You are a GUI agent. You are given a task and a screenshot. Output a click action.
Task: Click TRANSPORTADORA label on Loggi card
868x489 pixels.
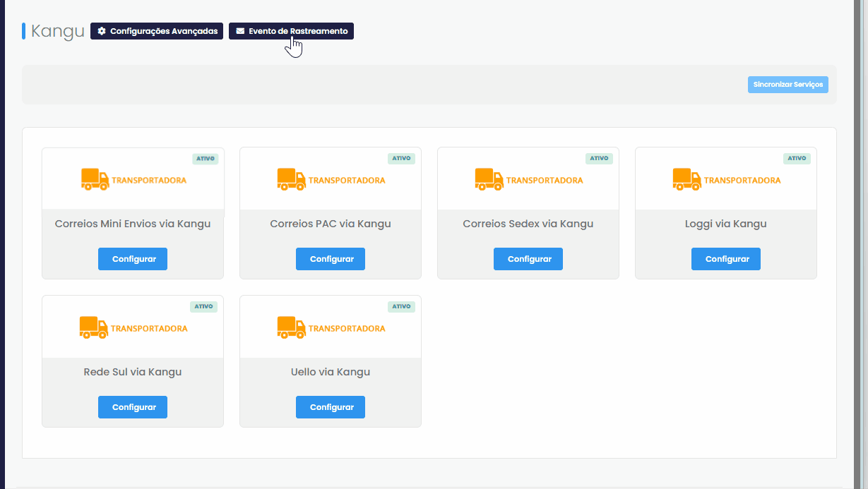(742, 181)
